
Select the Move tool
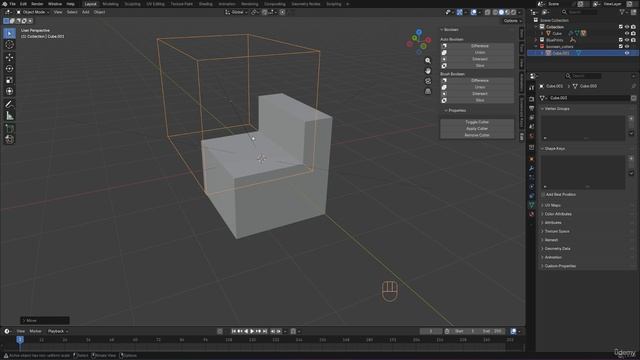coord(9,57)
